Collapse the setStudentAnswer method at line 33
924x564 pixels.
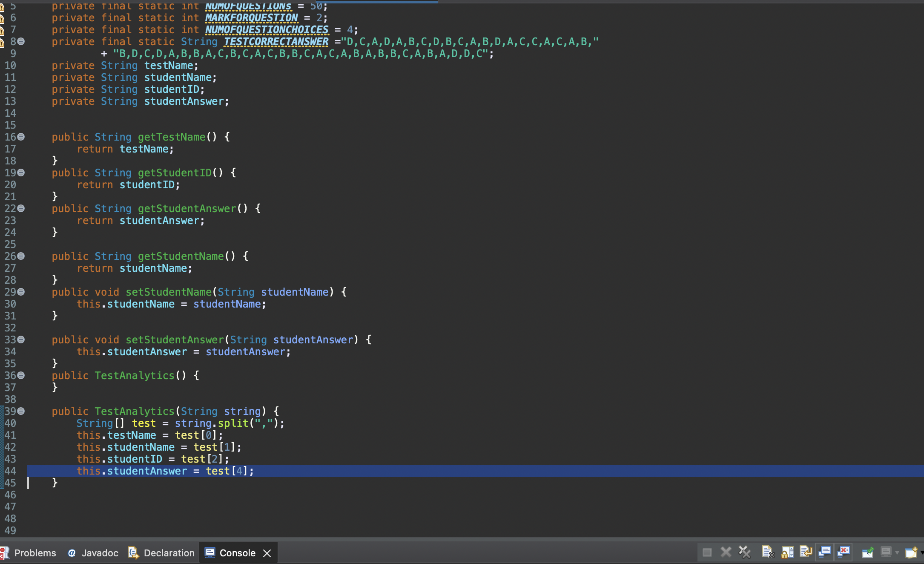click(21, 340)
